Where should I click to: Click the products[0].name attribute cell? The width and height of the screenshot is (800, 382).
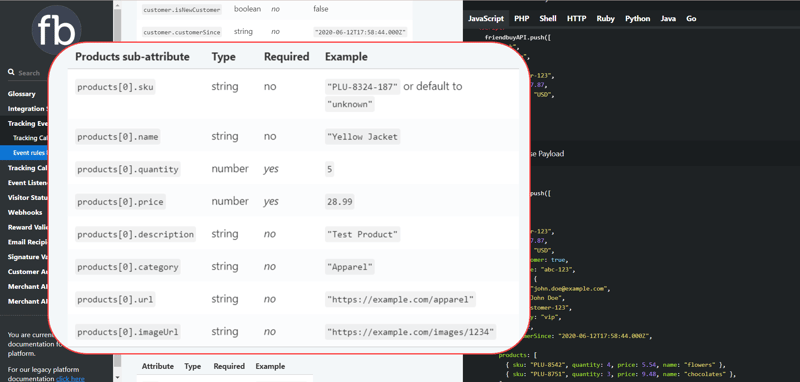117,137
